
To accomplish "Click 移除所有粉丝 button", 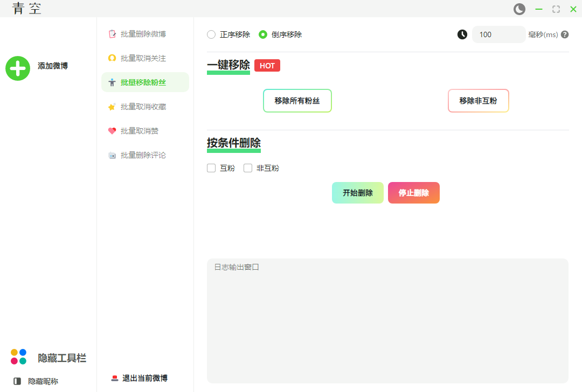I will coord(297,101).
